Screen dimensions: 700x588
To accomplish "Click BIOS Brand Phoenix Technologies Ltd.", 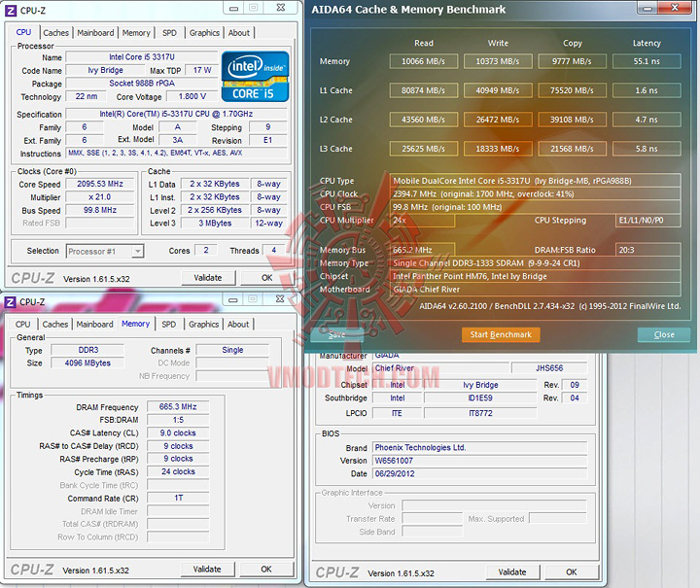I will tap(480, 447).
